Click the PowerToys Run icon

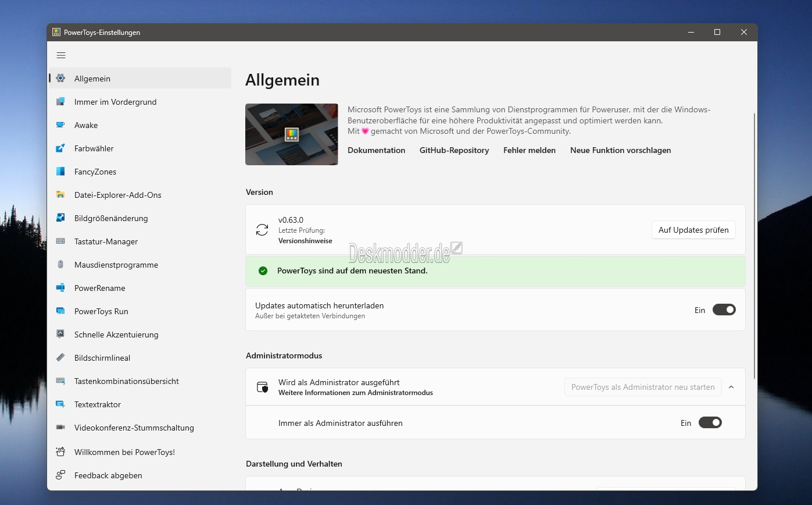[60, 311]
